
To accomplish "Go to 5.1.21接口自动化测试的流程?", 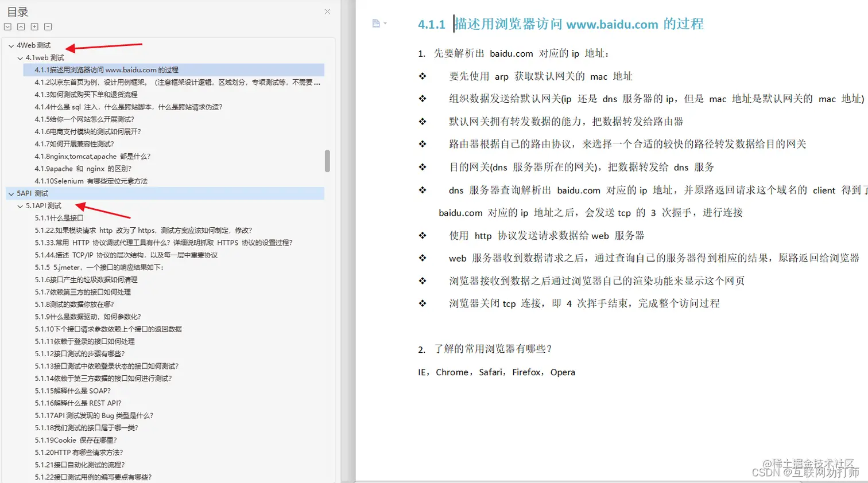I will 80,465.
